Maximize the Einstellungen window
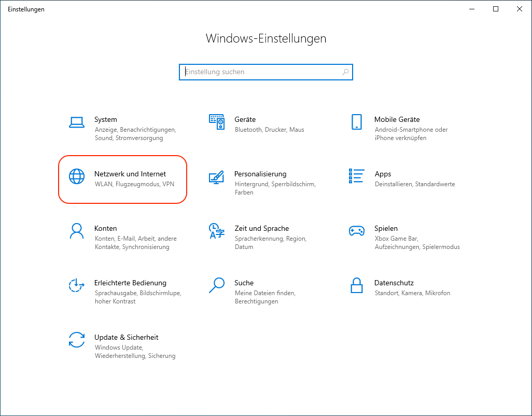Screen dimensions: 532x416 tap(496, 9)
